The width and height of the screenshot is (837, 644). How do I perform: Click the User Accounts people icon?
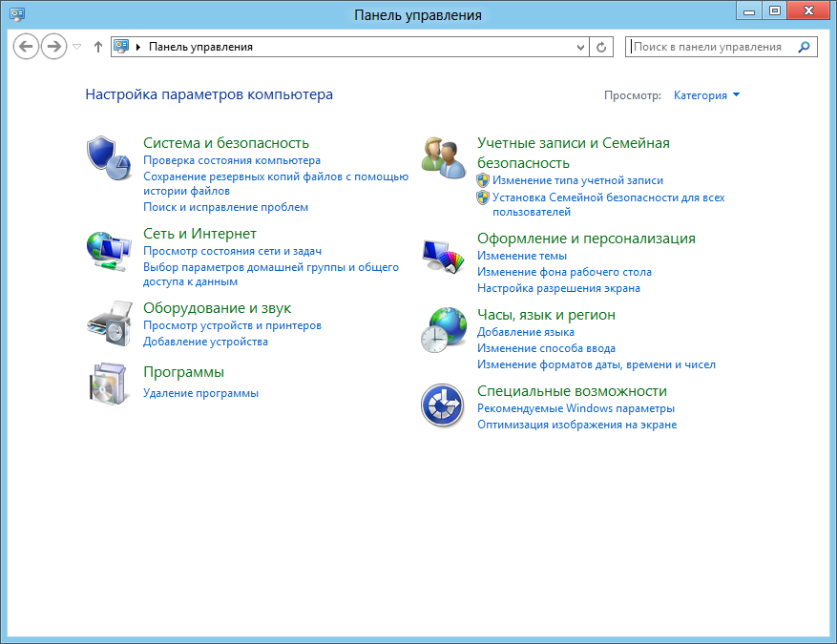point(444,157)
